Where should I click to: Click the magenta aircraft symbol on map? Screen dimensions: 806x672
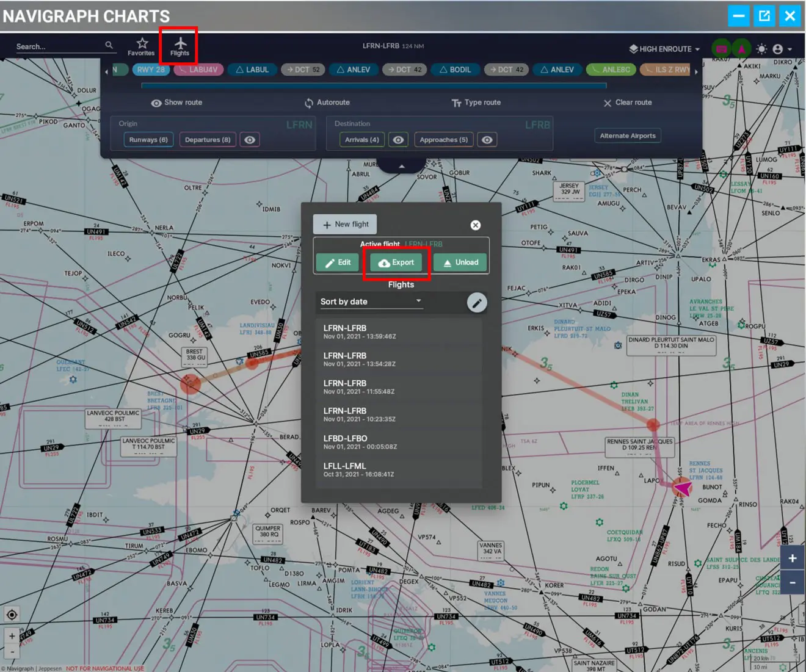[x=684, y=488]
